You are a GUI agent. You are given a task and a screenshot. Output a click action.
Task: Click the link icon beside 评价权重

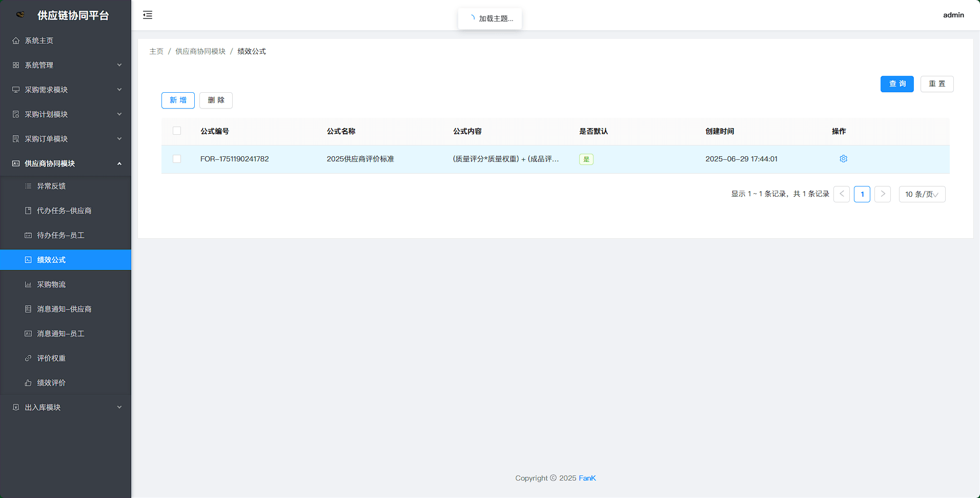tap(28, 358)
